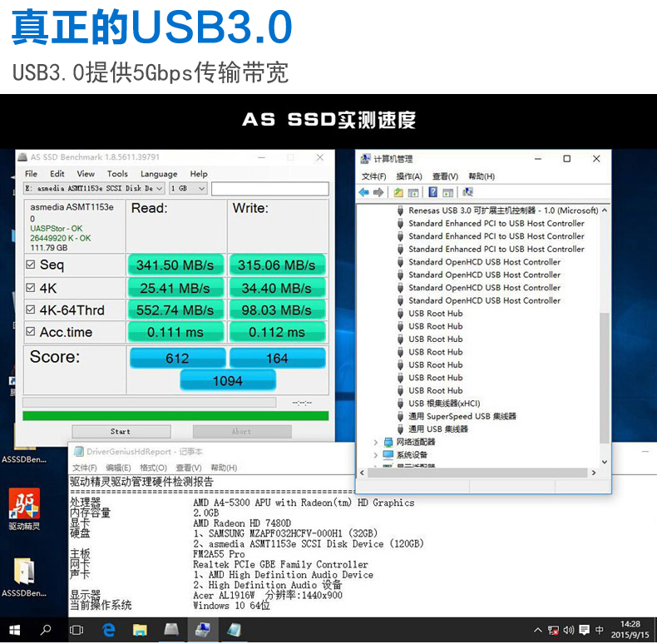Open 操作(A) menu in 计算机管理
Viewport: 657px width, 644px height.
click(409, 176)
